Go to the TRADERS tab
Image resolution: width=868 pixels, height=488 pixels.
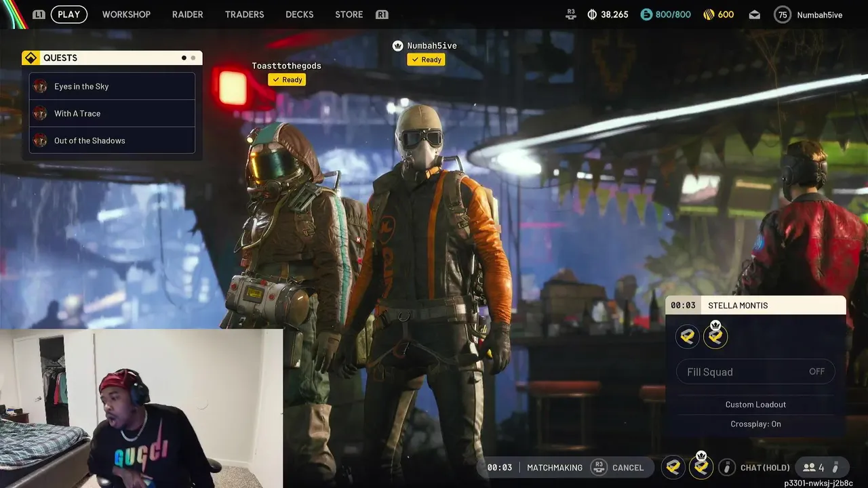tap(245, 14)
